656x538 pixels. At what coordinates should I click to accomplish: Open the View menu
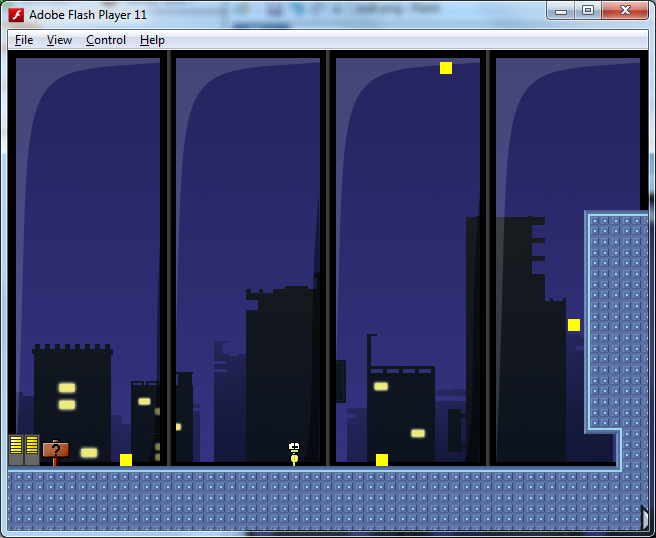pyautogui.click(x=59, y=40)
